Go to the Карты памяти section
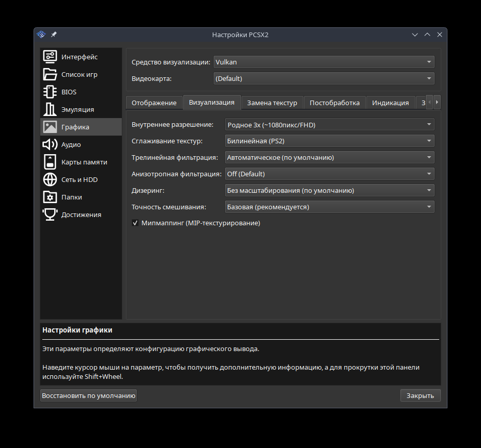 pos(81,162)
